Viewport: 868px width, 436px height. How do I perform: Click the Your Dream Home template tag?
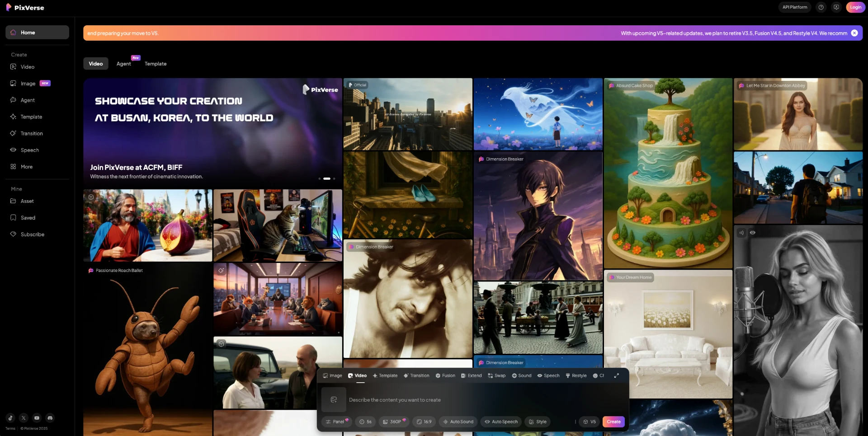point(631,277)
